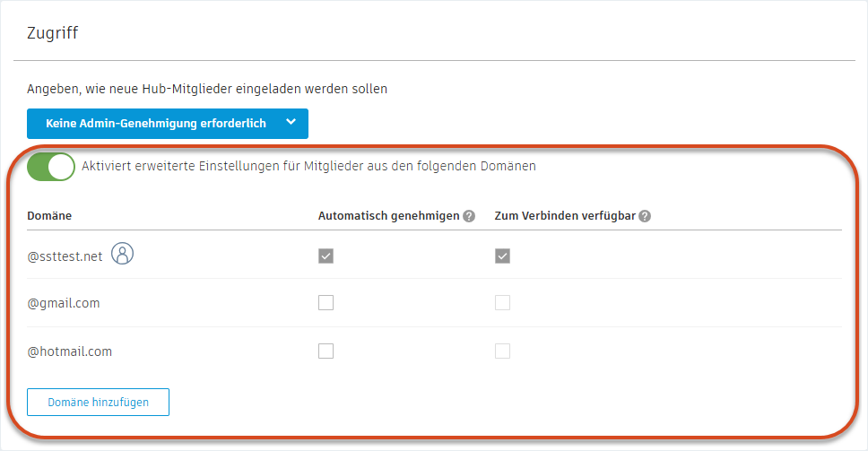
Task: Click the Zum Verbinden verfügbar column header
Action: (x=565, y=216)
